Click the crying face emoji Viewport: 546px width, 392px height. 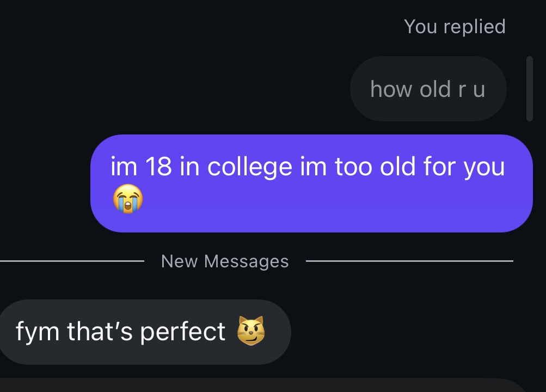128,199
